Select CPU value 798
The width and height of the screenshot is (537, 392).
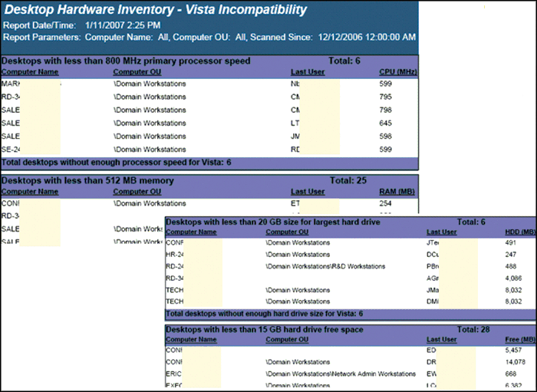(x=386, y=110)
